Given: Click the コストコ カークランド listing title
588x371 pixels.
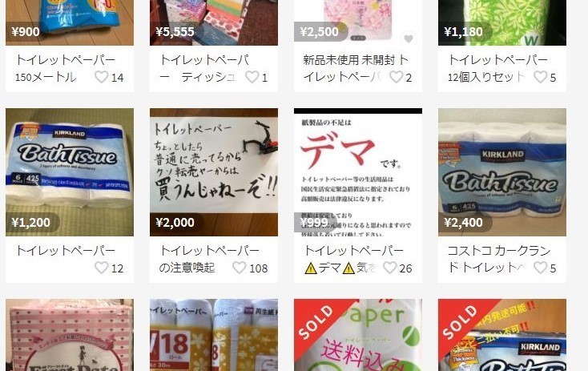Looking at the screenshot, I should (499, 259).
